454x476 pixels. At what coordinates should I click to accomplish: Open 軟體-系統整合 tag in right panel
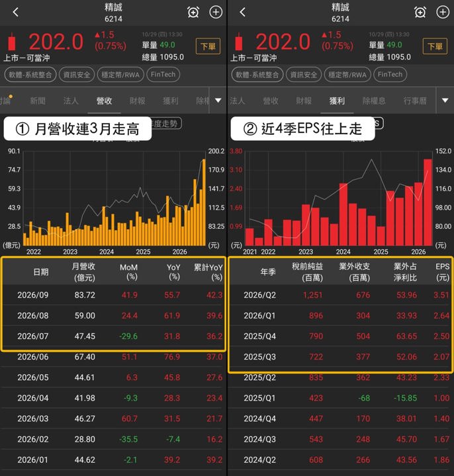(x=257, y=75)
